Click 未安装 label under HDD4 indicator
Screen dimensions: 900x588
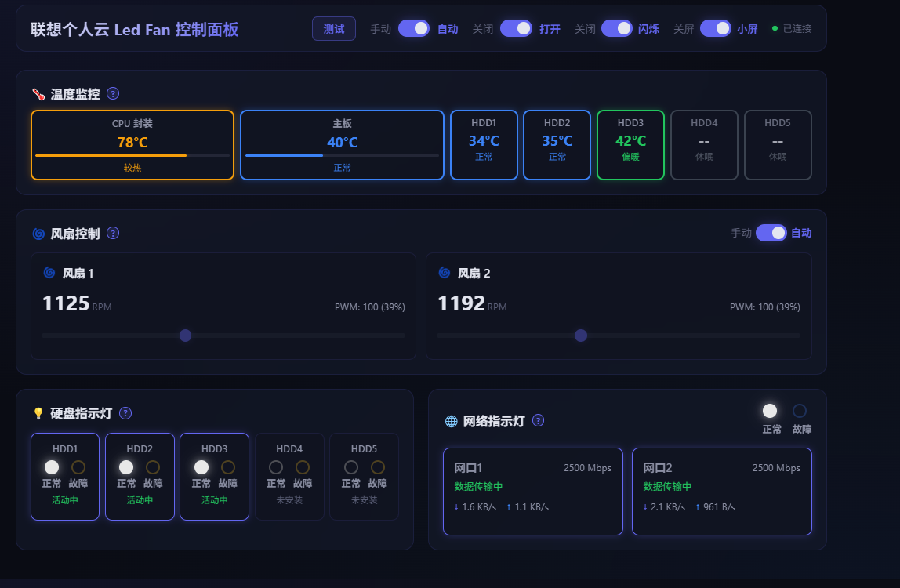tap(289, 500)
